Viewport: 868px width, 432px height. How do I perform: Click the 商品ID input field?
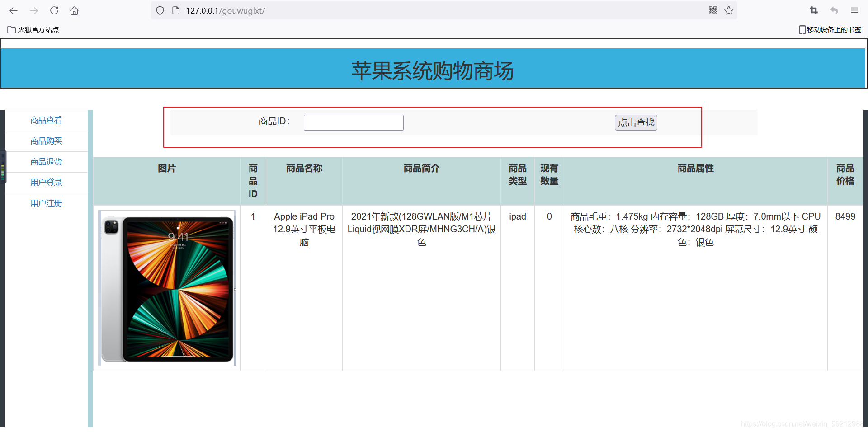354,122
